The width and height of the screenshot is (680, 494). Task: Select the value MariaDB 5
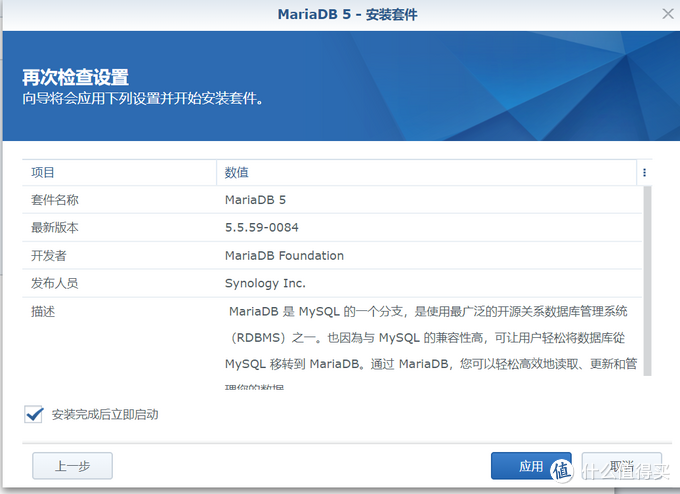click(255, 200)
